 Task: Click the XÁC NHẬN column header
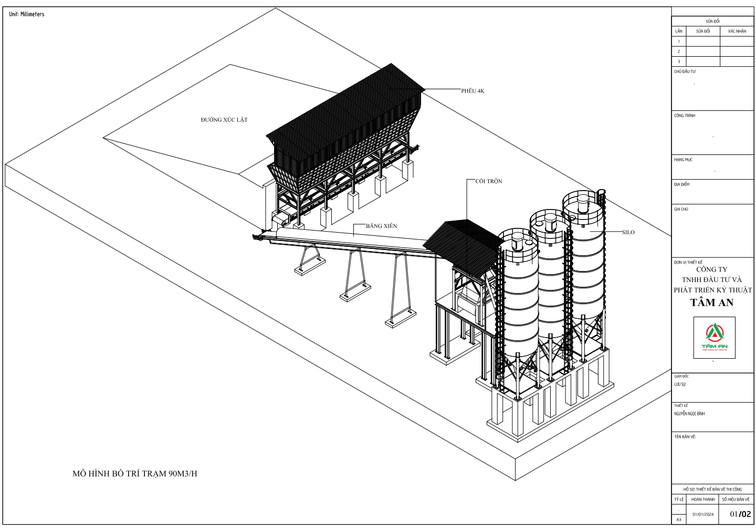coord(737,31)
